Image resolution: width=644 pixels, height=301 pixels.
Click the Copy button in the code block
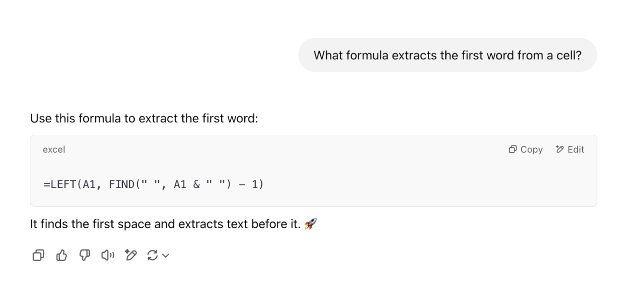tap(531, 150)
